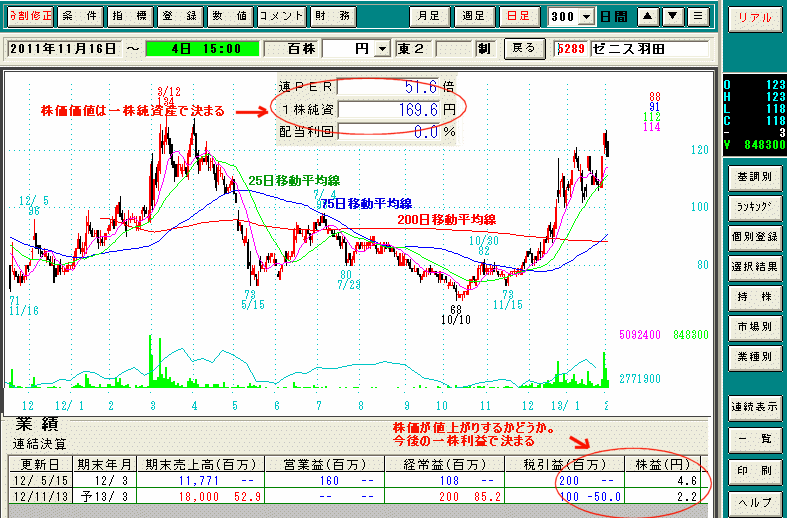
Task: Click the 71 11/16 low marker
Action: [x=23, y=306]
